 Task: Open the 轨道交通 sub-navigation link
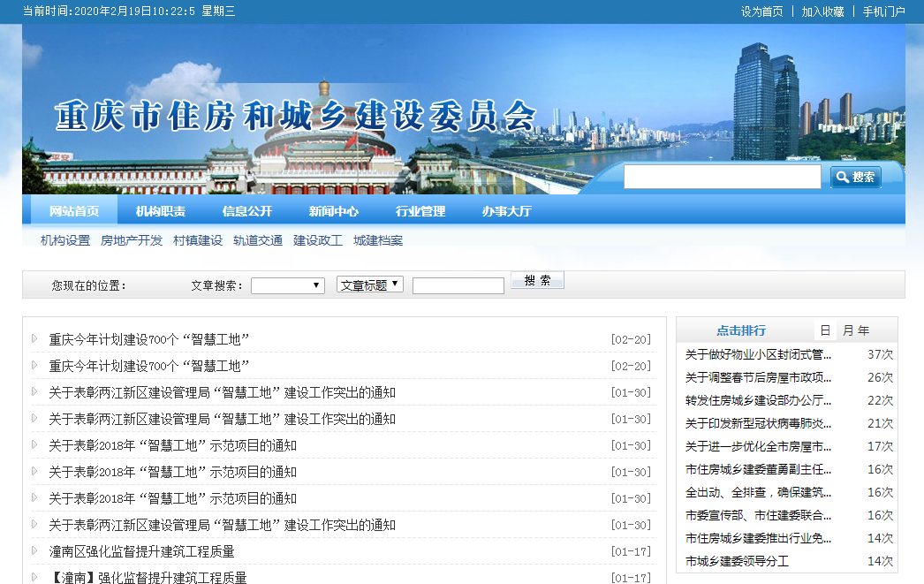point(258,240)
